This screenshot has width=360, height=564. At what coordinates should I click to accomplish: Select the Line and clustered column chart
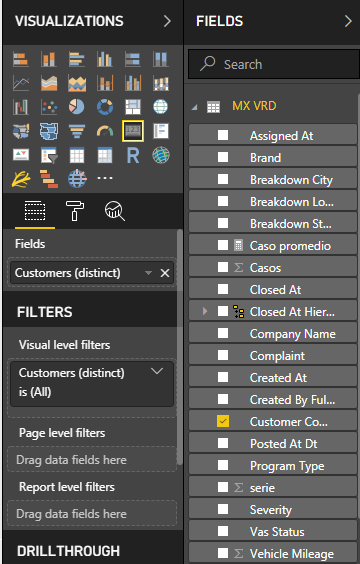point(133,83)
